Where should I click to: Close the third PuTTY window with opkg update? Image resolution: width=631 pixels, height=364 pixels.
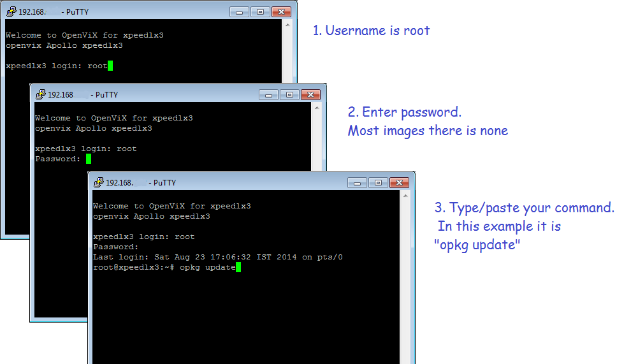[x=399, y=183]
